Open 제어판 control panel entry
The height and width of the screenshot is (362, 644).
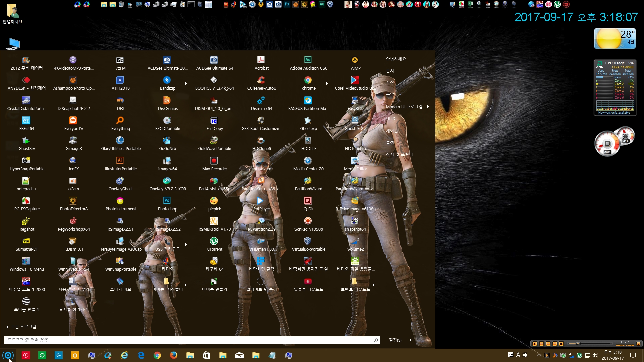point(392,131)
